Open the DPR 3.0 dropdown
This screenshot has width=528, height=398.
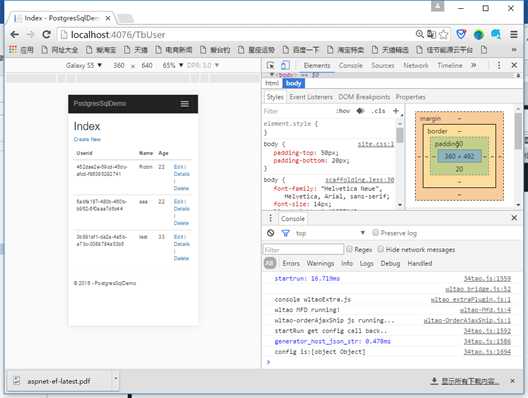tap(203, 65)
